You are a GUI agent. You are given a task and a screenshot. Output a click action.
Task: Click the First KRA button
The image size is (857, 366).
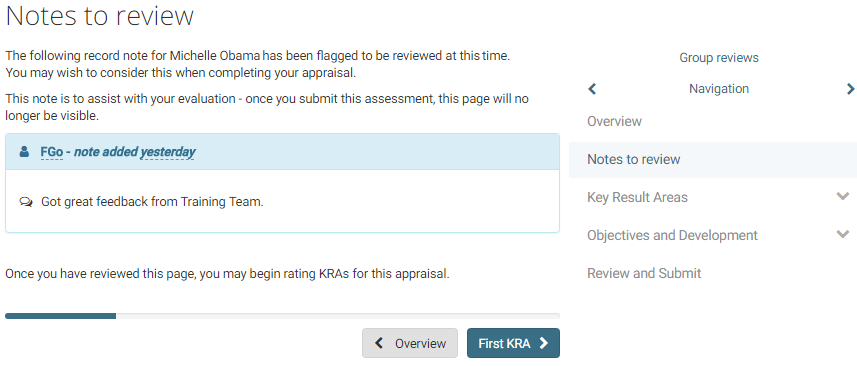tap(513, 343)
